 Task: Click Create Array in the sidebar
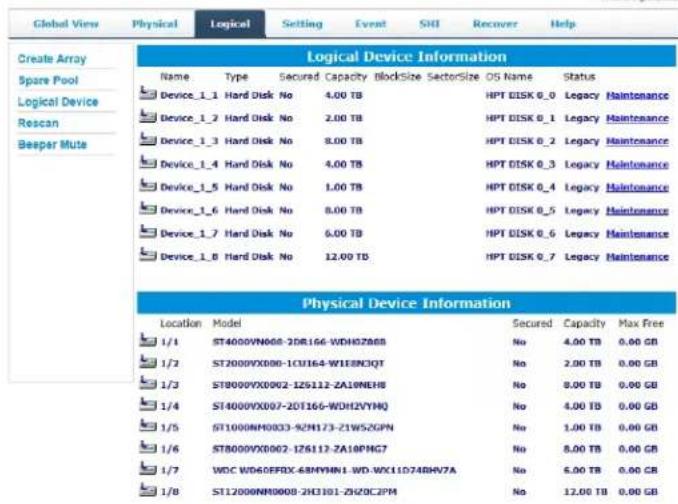(52, 59)
